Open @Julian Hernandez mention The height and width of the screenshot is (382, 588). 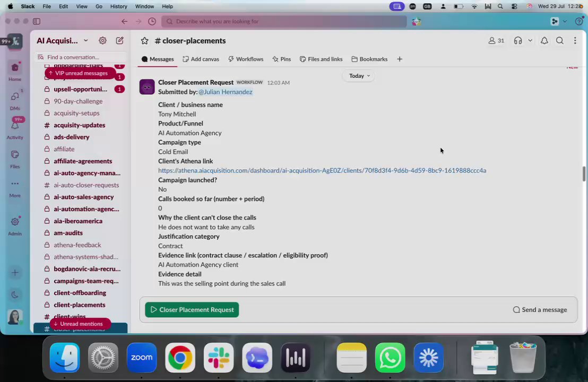pos(226,92)
